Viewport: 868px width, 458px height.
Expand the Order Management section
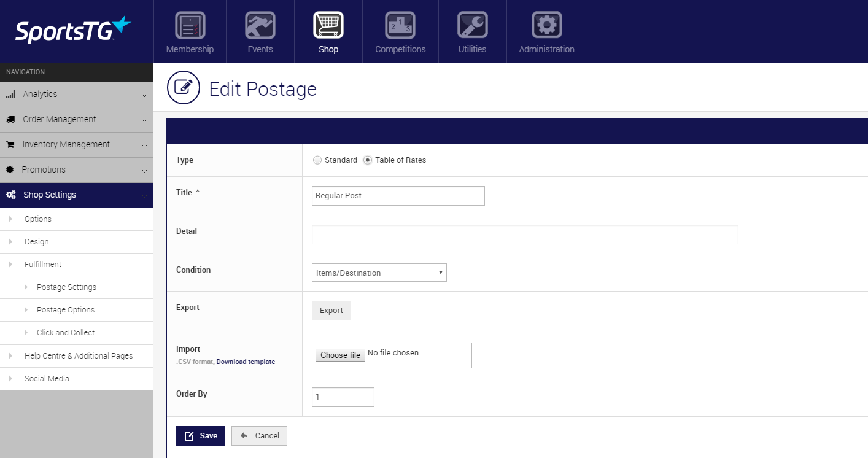coord(144,120)
